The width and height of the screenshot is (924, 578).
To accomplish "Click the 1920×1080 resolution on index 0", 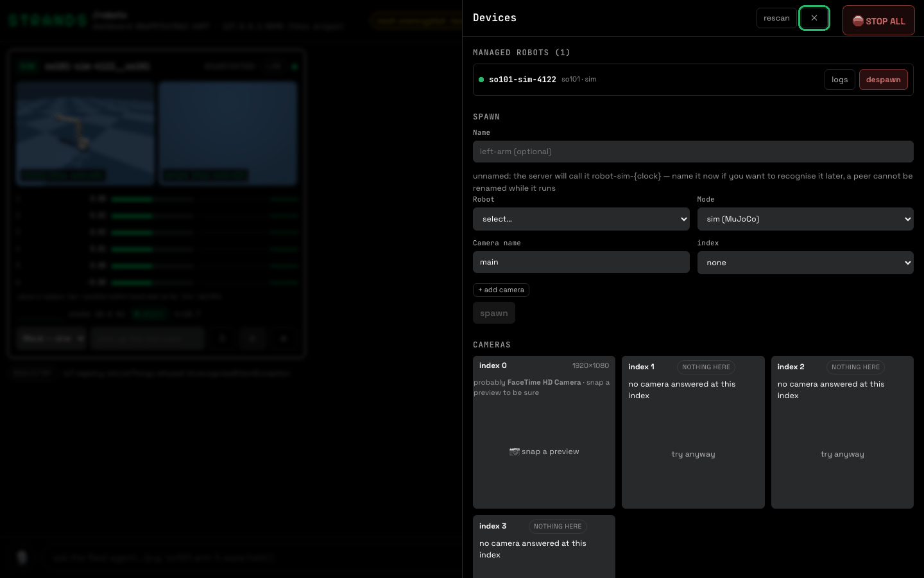I will (x=590, y=365).
